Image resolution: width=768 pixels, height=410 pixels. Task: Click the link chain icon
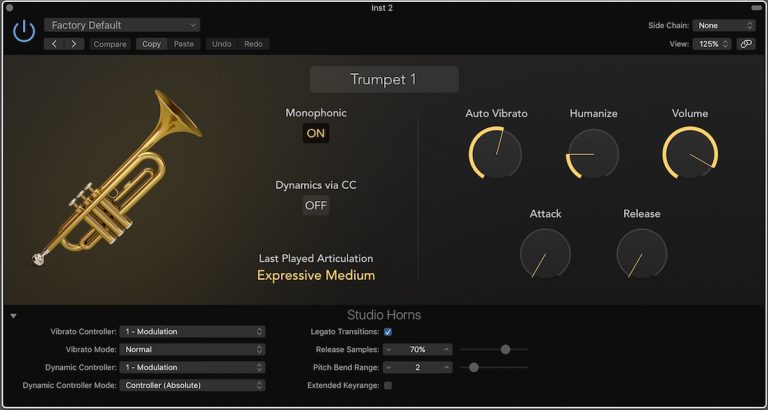[x=745, y=44]
